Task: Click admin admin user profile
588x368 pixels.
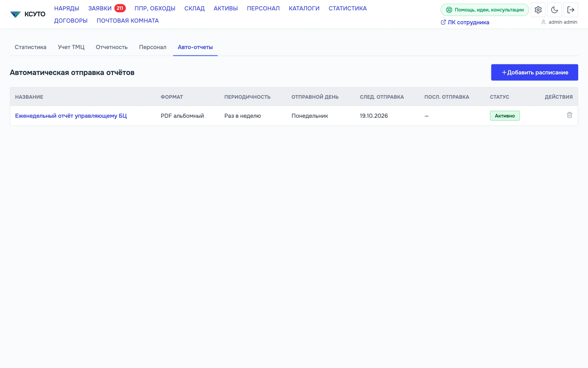Action: 559,22
